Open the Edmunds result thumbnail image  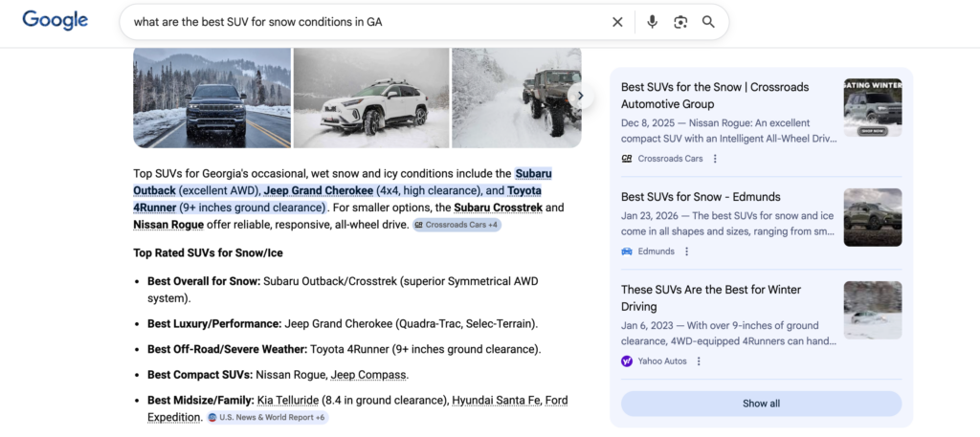[x=872, y=217]
